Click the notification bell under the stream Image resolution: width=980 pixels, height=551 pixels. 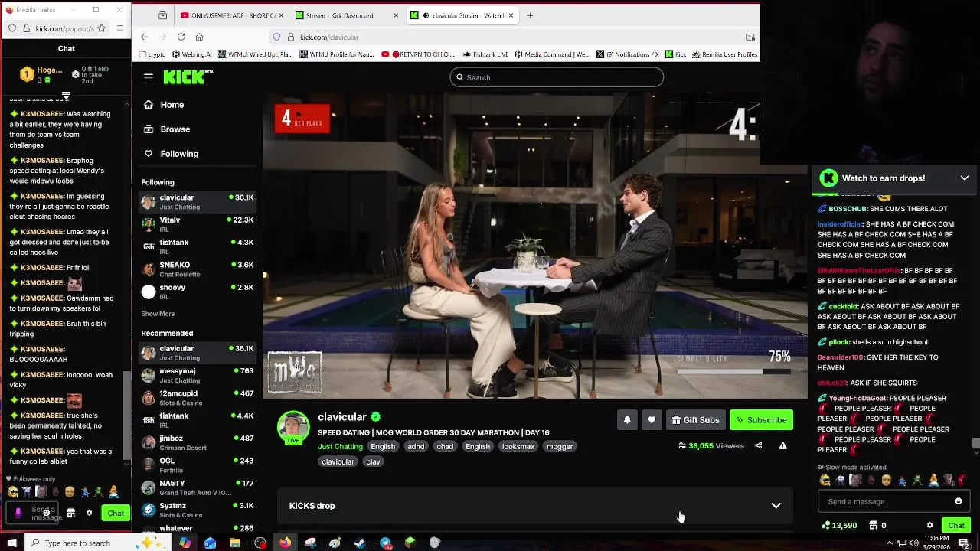pos(627,419)
